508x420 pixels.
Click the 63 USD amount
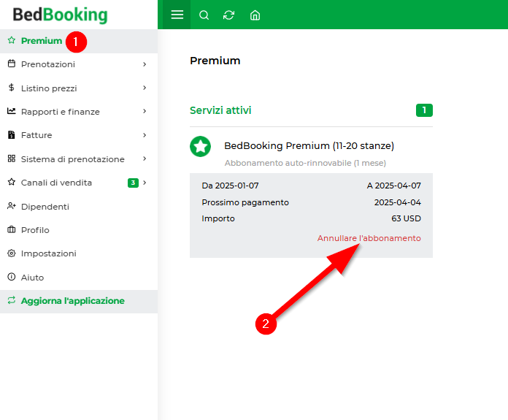click(x=406, y=218)
